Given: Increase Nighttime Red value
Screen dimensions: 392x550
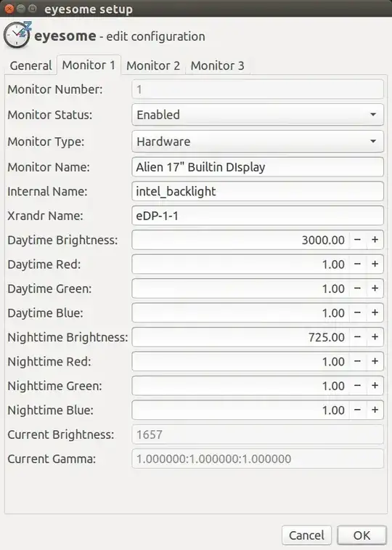Looking at the screenshot, I should click(375, 361).
